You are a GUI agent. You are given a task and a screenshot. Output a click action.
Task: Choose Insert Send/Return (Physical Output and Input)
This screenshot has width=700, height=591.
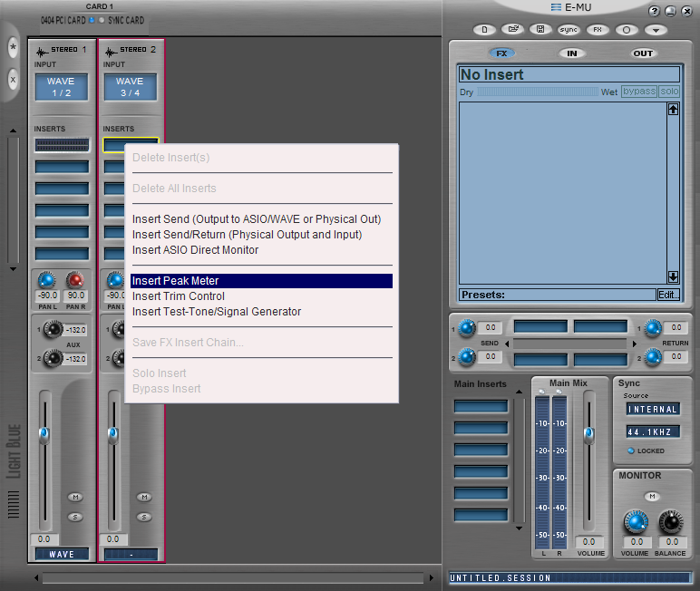pos(262,235)
